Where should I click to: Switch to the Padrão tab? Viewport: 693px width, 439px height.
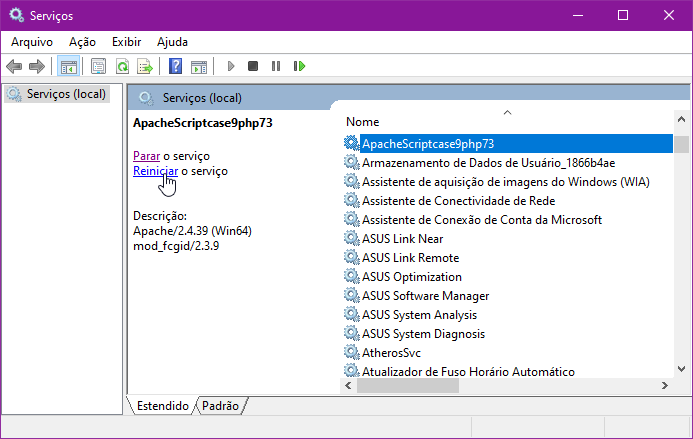[220, 406]
